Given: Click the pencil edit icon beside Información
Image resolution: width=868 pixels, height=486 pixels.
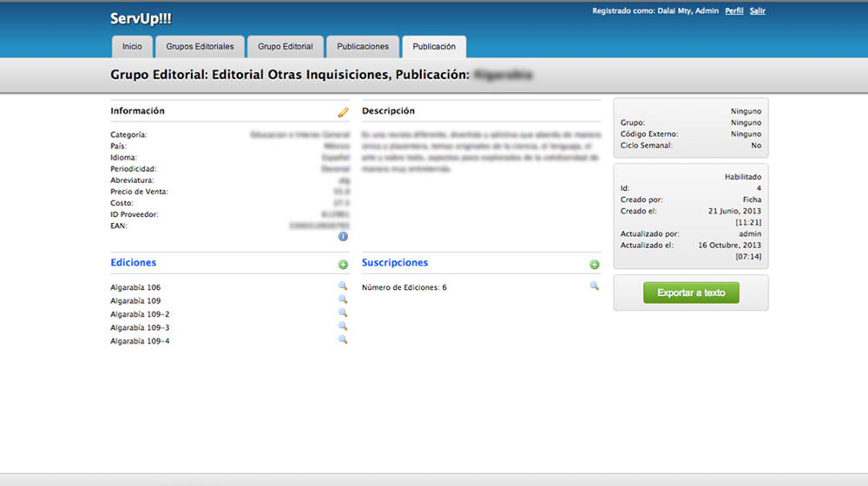Looking at the screenshot, I should [343, 112].
